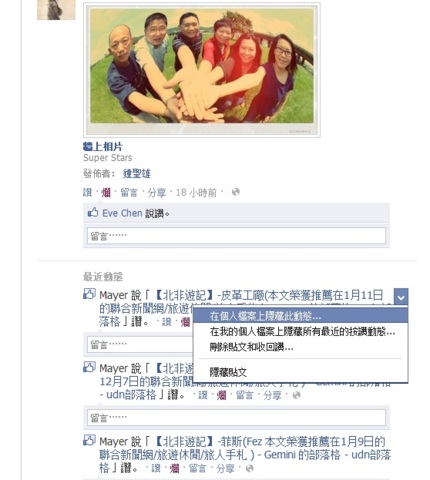Click the thumbs-up icon next to Eve Chen

pyautogui.click(x=93, y=213)
